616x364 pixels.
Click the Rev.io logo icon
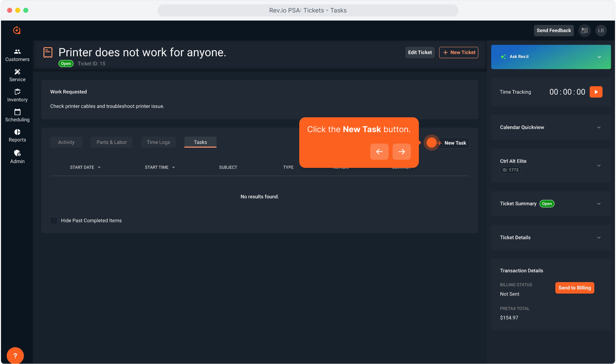[17, 30]
